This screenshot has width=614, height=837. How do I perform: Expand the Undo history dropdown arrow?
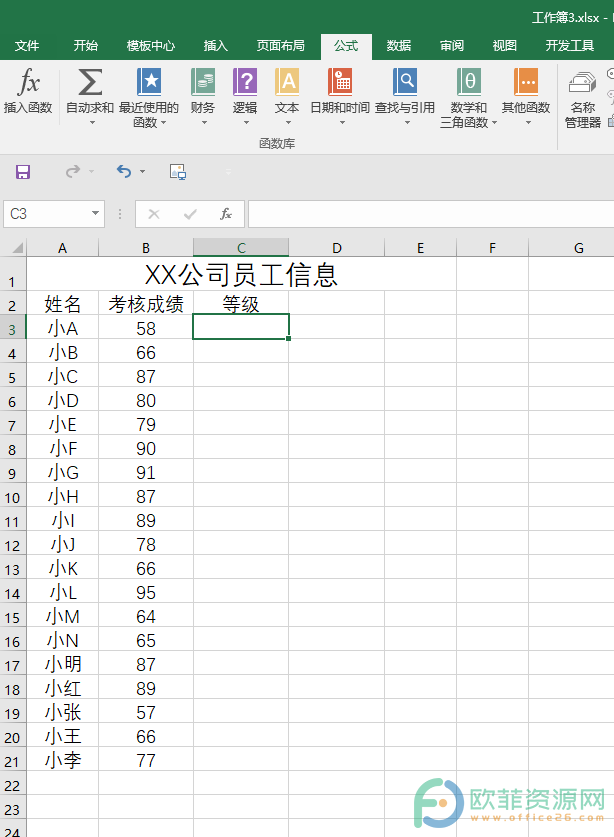[142, 171]
